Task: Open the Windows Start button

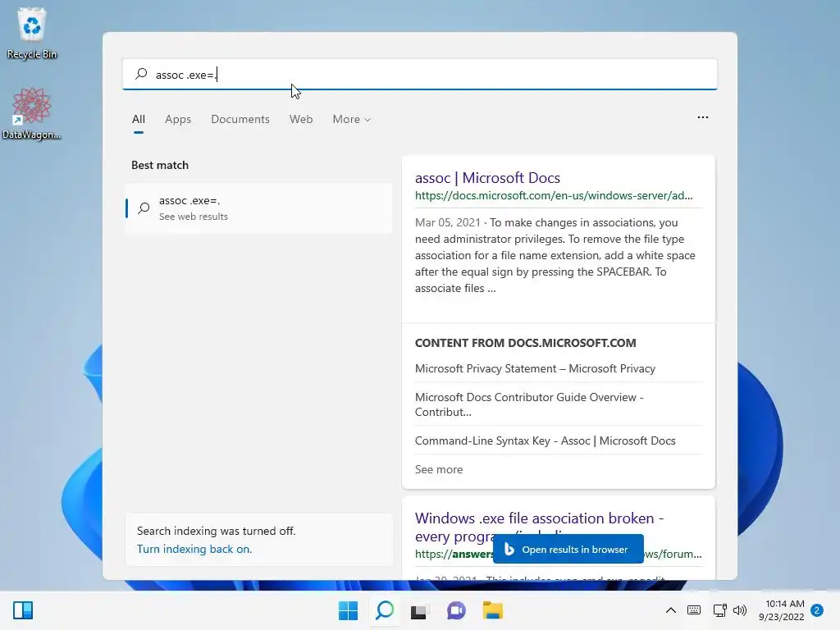Action: click(x=348, y=610)
